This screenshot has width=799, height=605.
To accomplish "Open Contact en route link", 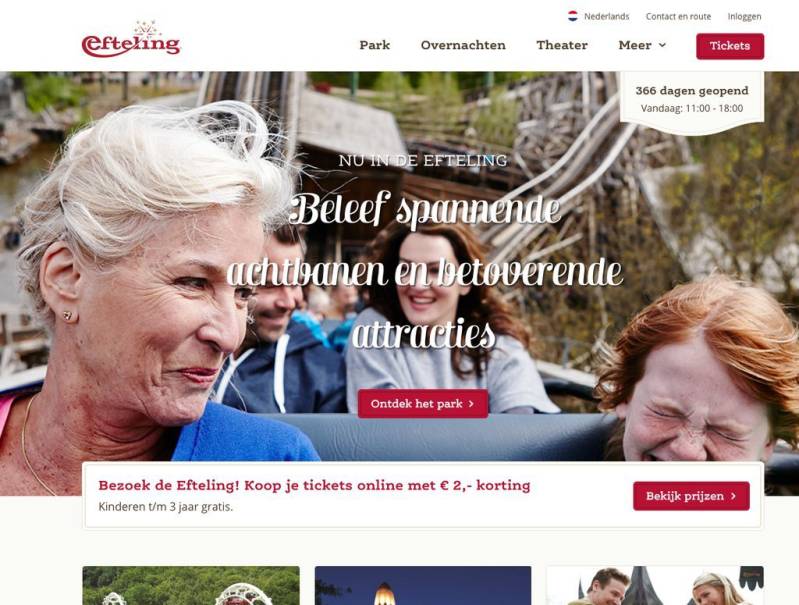I will (678, 16).
